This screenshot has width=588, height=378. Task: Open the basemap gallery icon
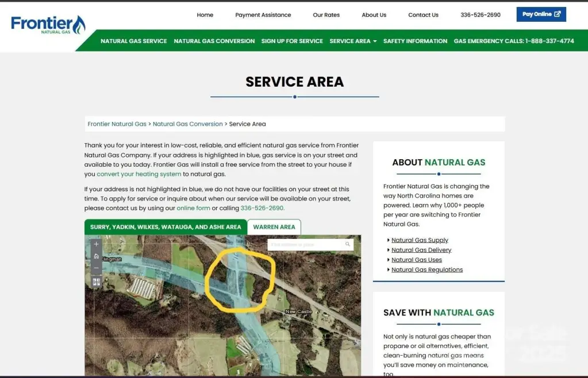(96, 281)
